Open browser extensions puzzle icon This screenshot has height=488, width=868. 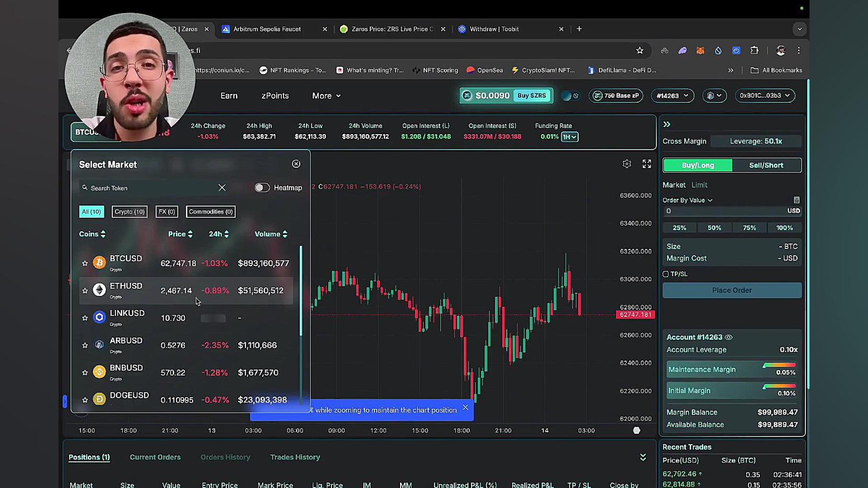click(754, 51)
